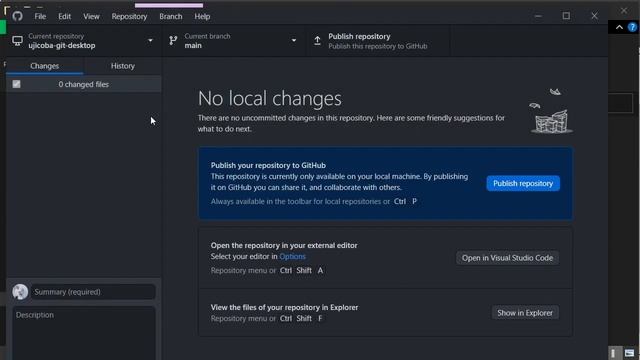Open the Branch menu

[171, 16]
